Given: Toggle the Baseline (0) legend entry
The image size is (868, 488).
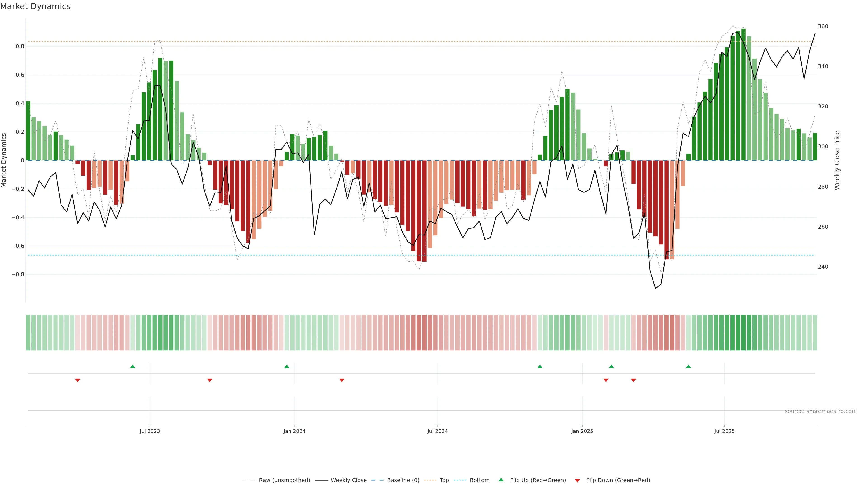Looking at the screenshot, I should pos(403,480).
